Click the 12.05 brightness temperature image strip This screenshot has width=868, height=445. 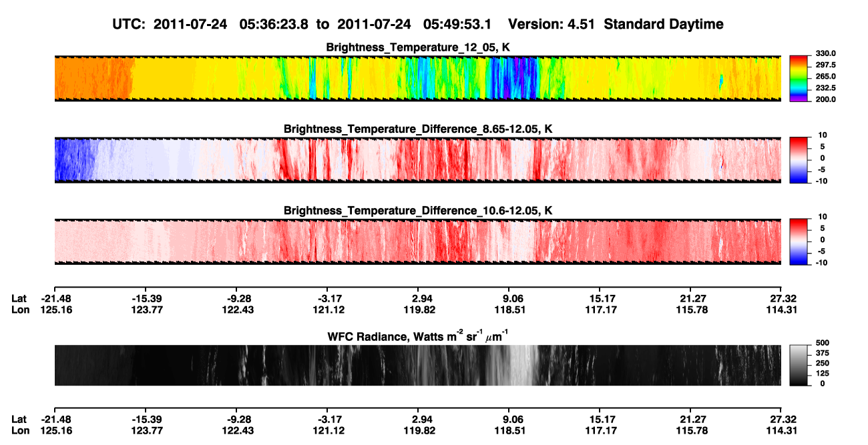point(417,78)
